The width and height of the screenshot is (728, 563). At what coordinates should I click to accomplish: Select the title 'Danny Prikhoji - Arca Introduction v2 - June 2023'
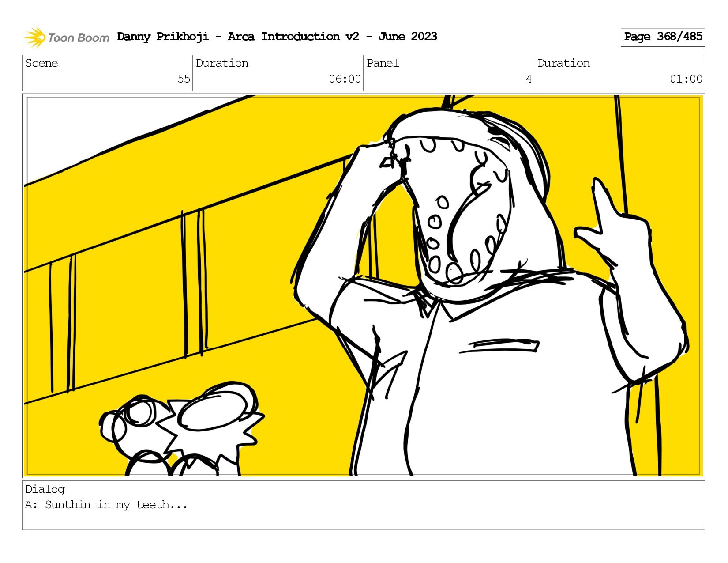(277, 37)
